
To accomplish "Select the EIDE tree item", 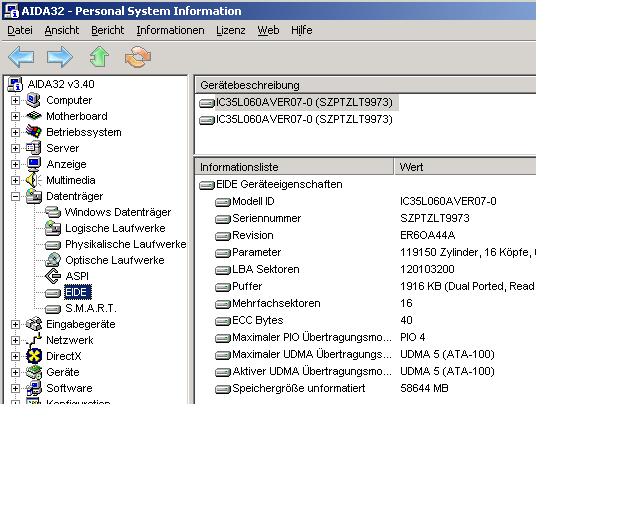I will 77,292.
